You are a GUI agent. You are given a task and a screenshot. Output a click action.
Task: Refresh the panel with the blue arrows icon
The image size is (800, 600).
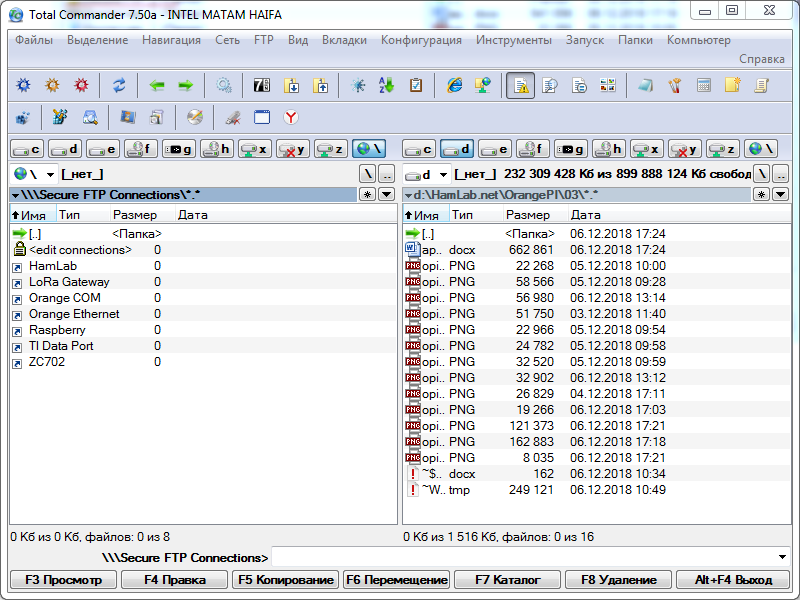coord(119,85)
